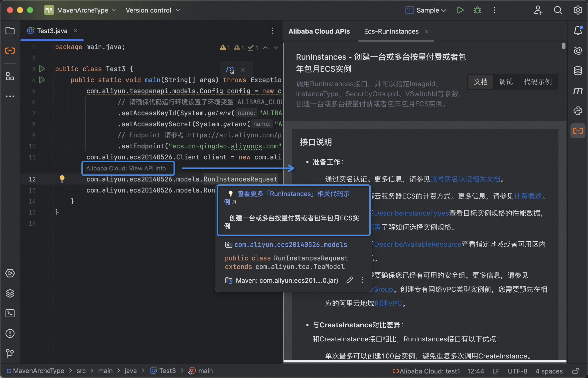Open IDE settings gear
The image size is (588, 378).
[578, 10]
